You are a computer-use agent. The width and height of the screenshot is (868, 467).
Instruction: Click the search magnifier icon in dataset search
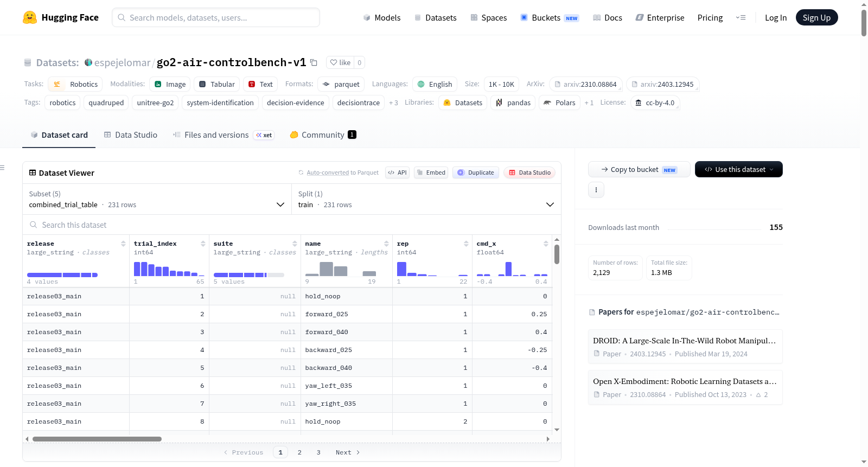coord(34,225)
